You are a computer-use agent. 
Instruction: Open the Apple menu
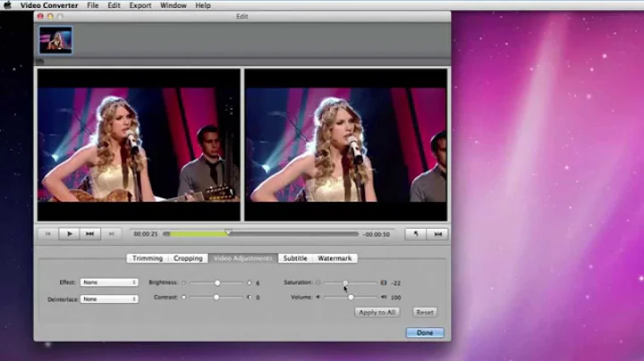click(7, 5)
